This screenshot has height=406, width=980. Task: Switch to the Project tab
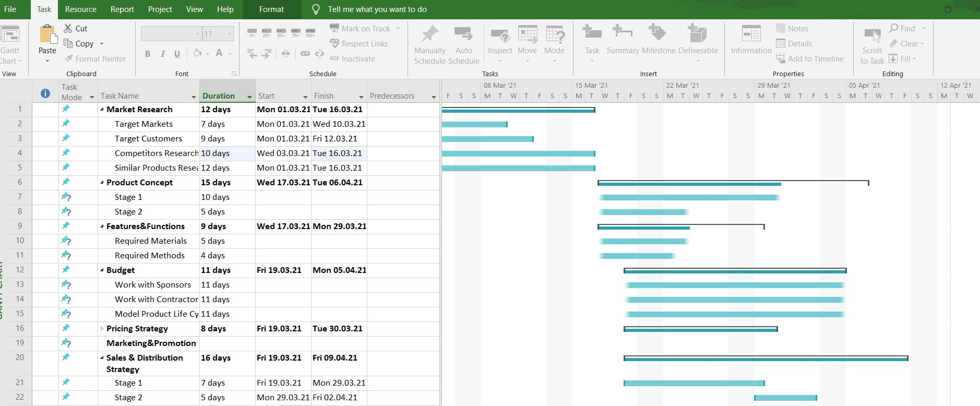[x=160, y=9]
